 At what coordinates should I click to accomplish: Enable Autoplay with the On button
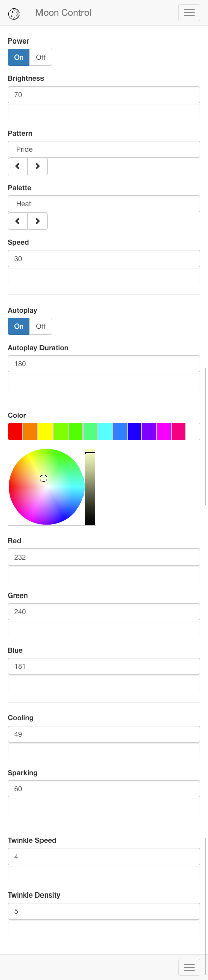click(x=19, y=326)
